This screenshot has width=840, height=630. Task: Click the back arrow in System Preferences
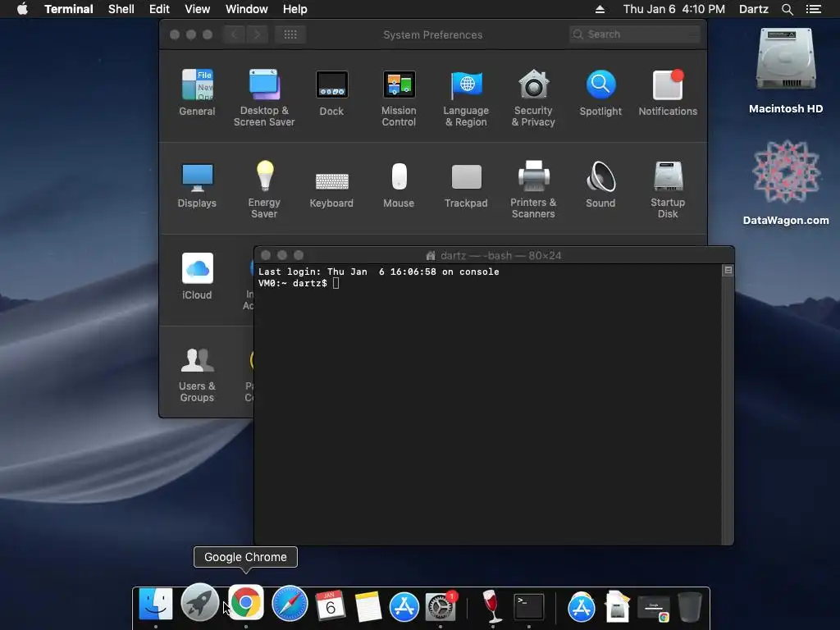(234, 34)
